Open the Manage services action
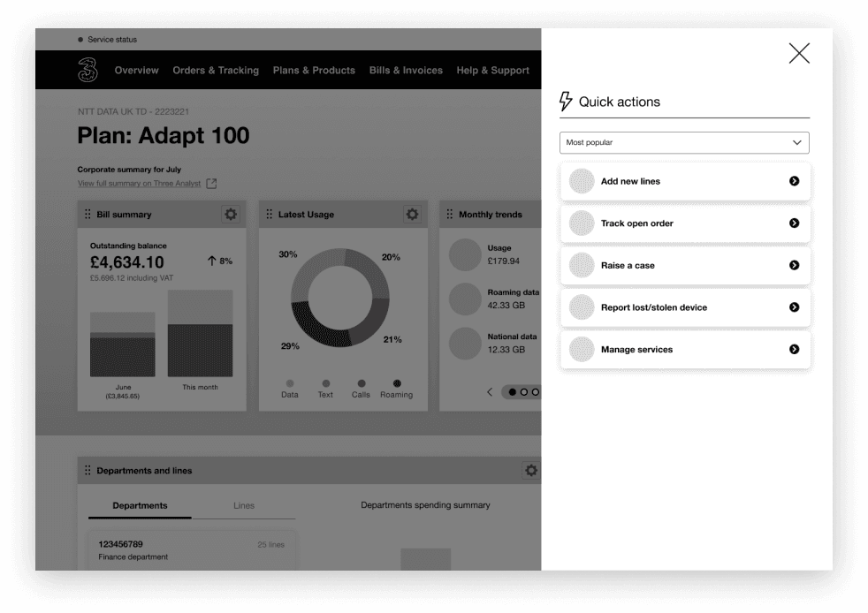868x613 pixels. [685, 350]
